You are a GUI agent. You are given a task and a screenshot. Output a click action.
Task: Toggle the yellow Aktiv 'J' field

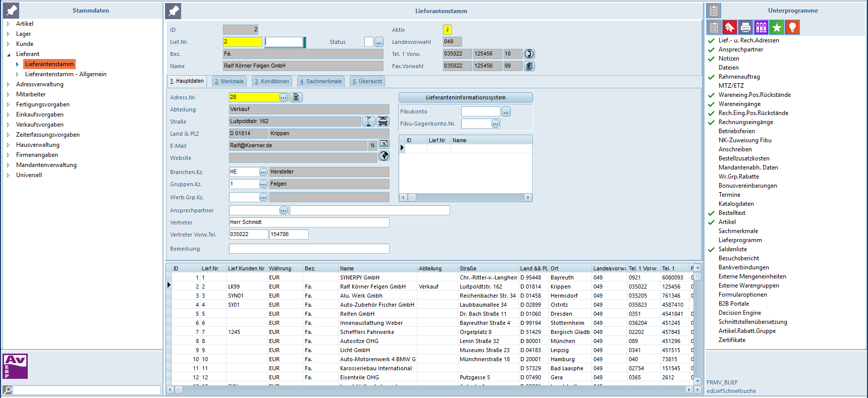(x=448, y=30)
